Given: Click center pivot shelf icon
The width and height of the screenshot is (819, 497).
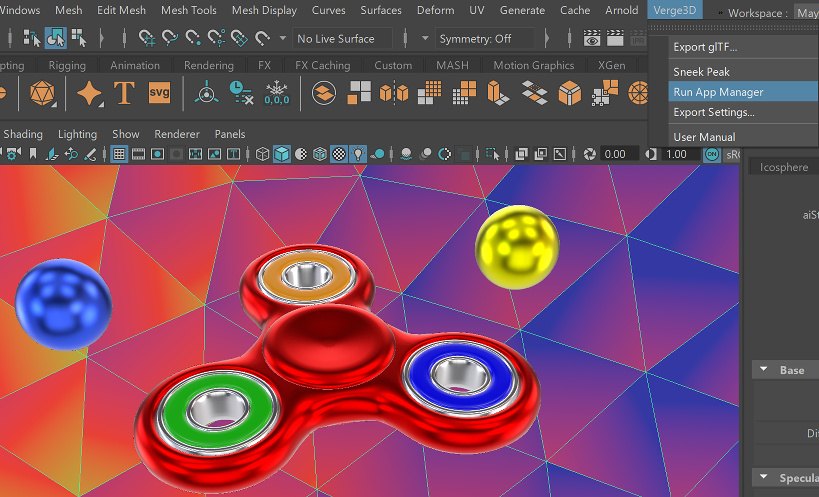Looking at the screenshot, I should (207, 93).
